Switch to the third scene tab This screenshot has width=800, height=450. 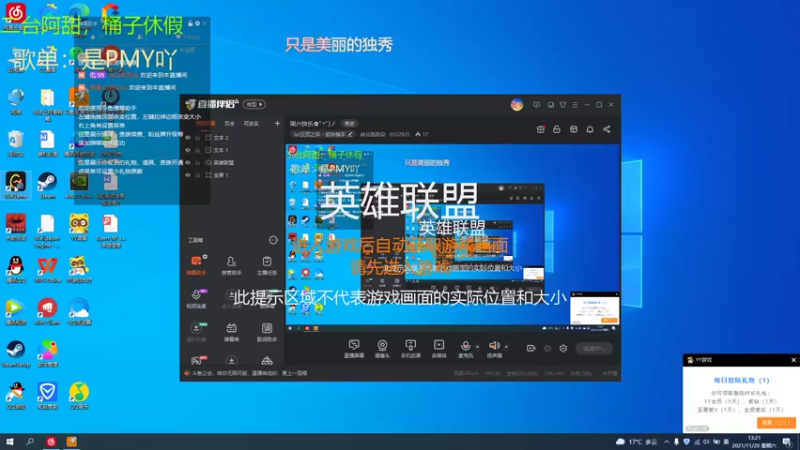tap(251, 123)
